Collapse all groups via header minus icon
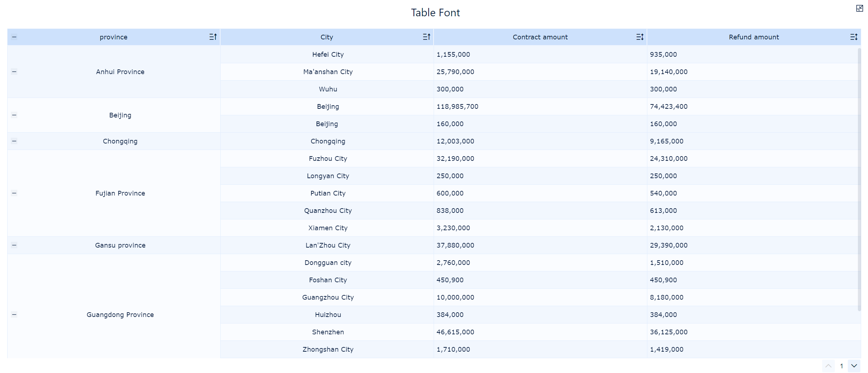The image size is (868, 373). point(14,37)
